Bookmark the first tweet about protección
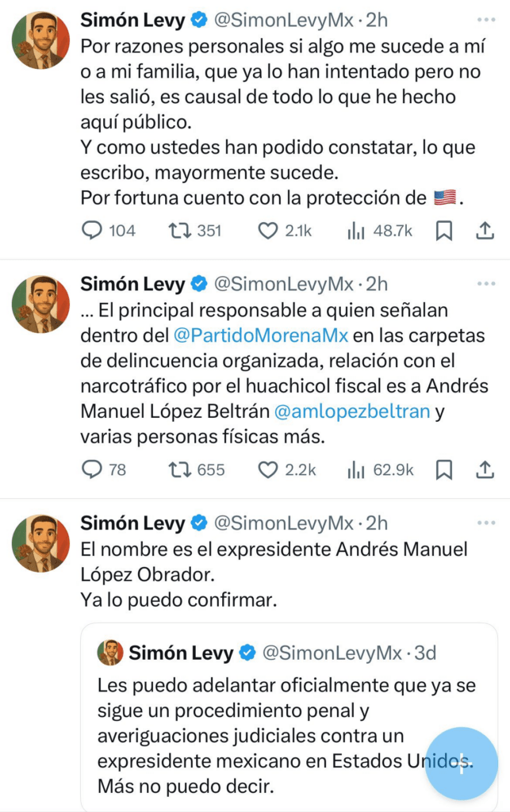The width and height of the screenshot is (510, 812). 444,231
